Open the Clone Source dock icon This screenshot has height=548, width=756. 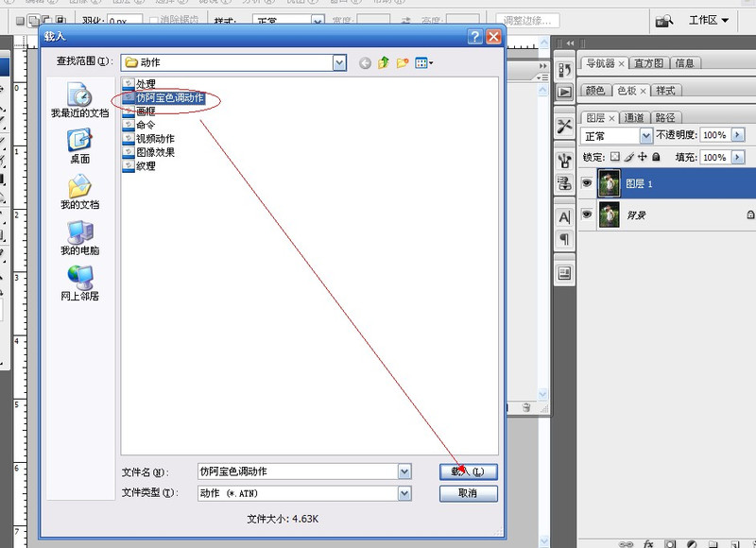(x=564, y=183)
